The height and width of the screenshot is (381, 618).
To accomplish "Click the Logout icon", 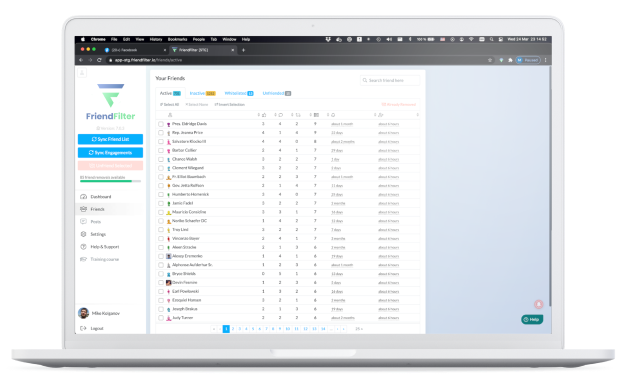I will 83,328.
